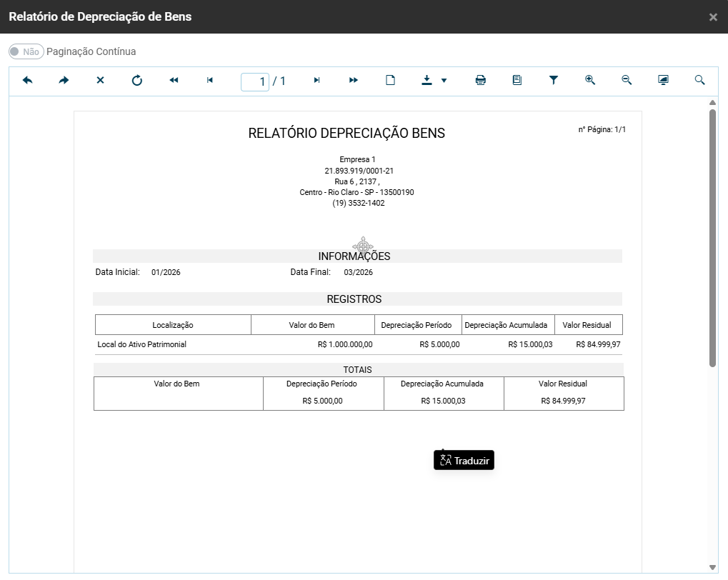Toggle the Paginação Contínua switch
728x580 pixels.
click(26, 52)
